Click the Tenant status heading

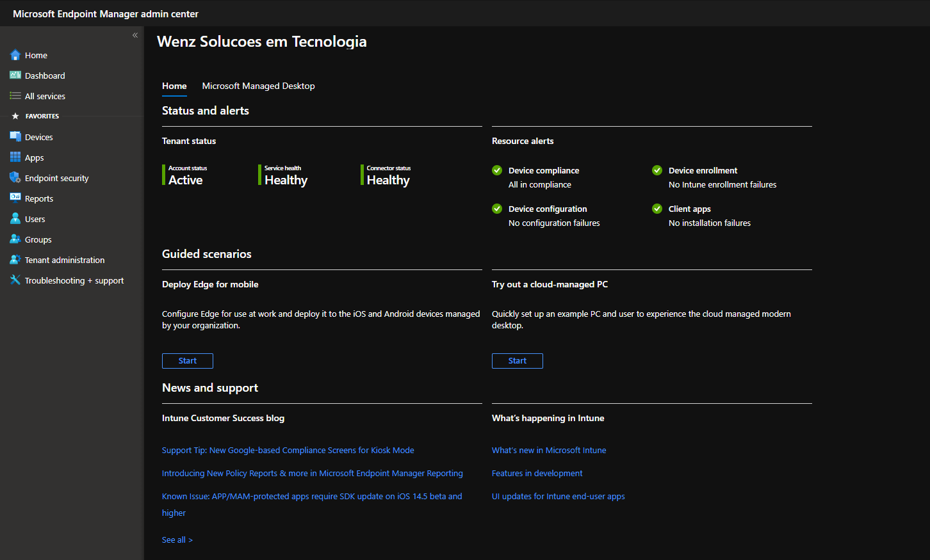coord(189,141)
